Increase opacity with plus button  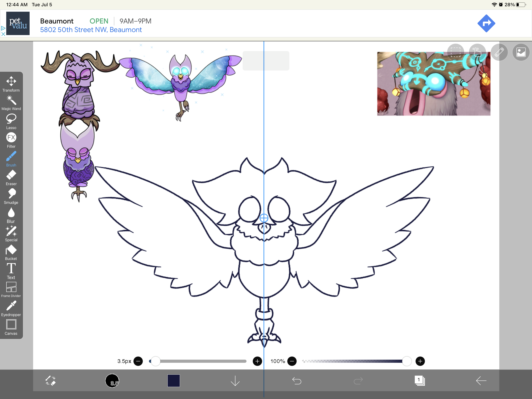coord(420,361)
